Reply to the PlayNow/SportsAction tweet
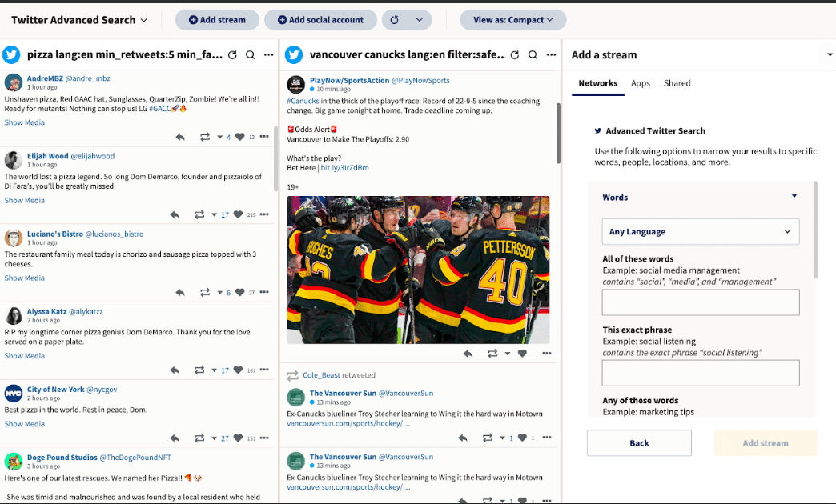836x504 pixels. [468, 354]
